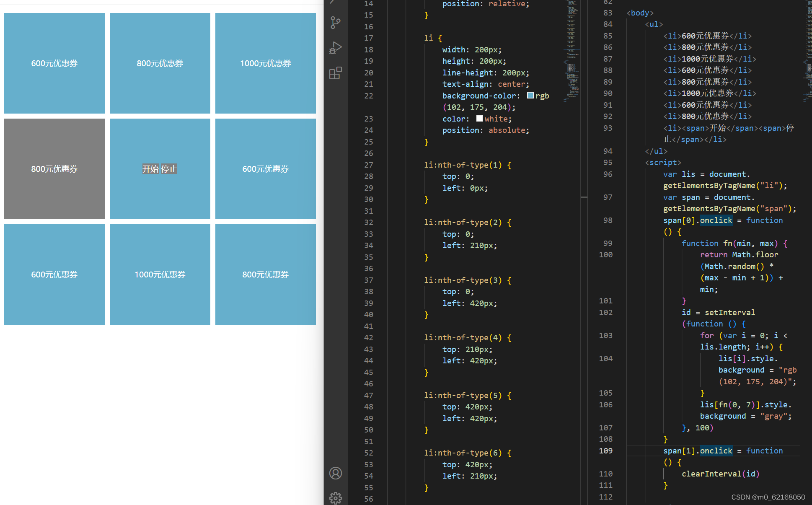Click line number 52 in CSS editor
Image resolution: width=812 pixels, height=505 pixels.
(368, 453)
